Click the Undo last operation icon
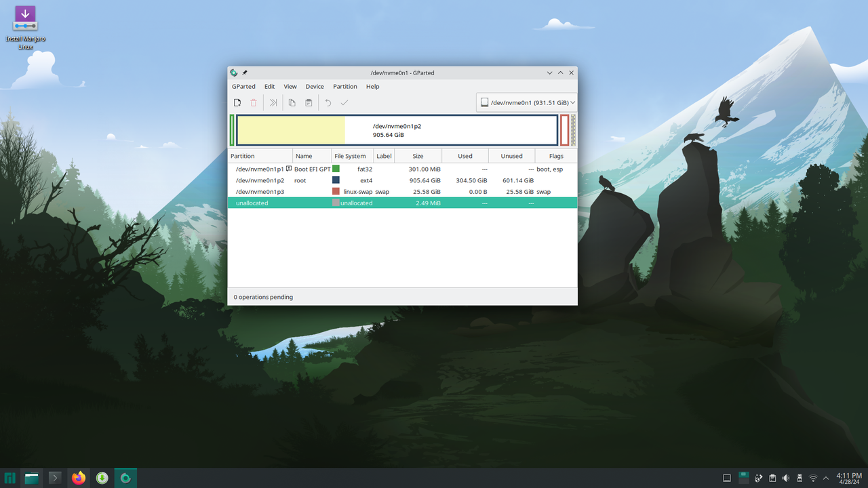The width and height of the screenshot is (868, 488). [328, 102]
